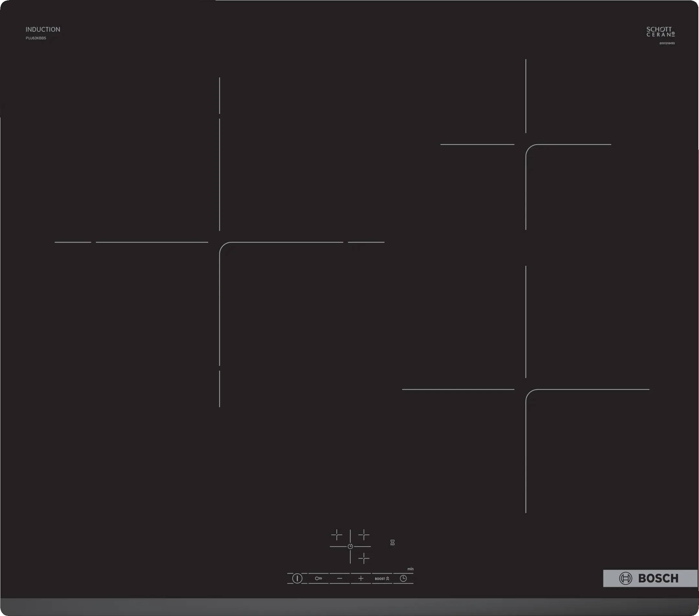
Task: Decrease heat level with minus key
Action: click(339, 578)
